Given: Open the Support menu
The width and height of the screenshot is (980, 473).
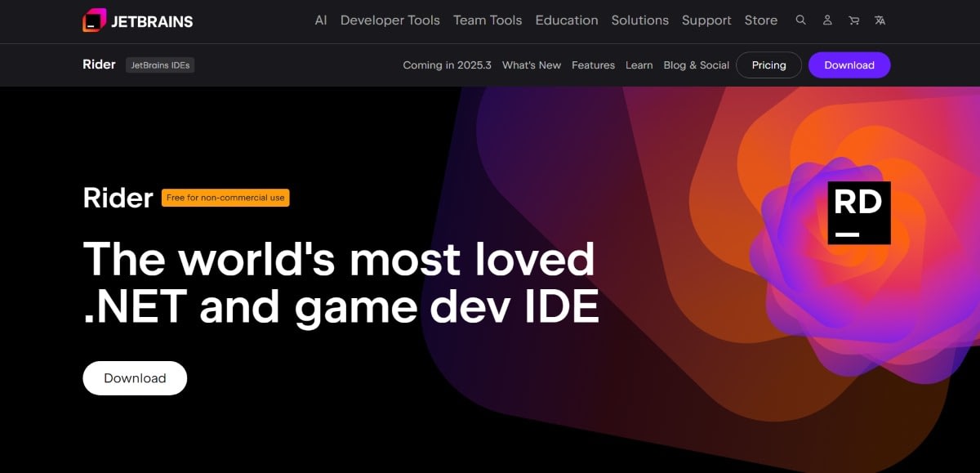Looking at the screenshot, I should (x=706, y=20).
